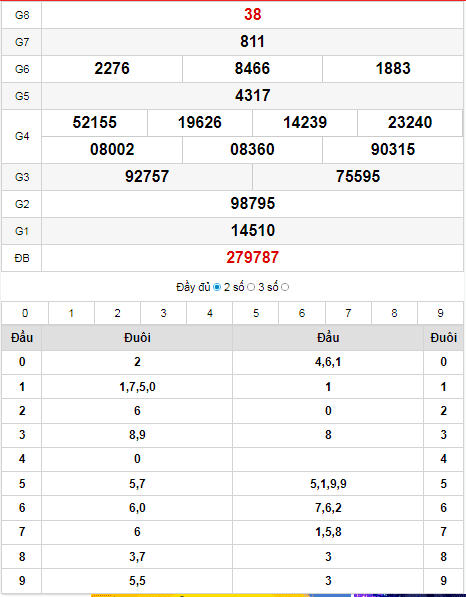Click the special prize number 279787

tap(252, 258)
